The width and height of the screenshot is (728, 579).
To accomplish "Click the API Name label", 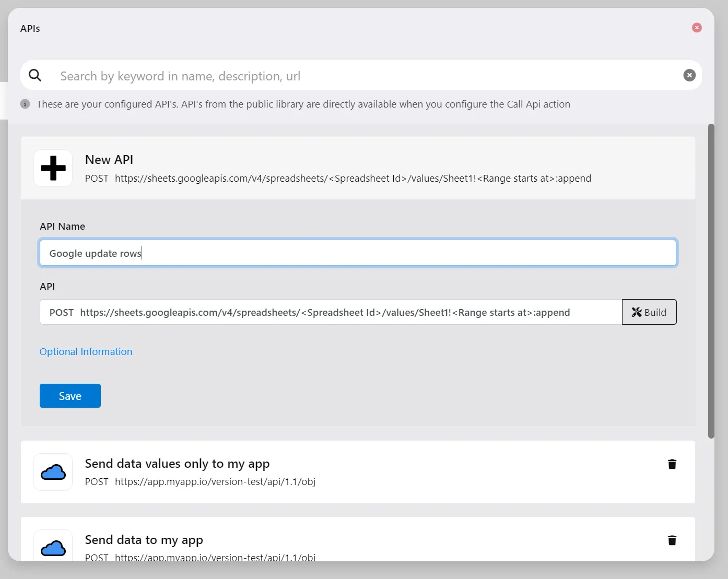I will click(62, 227).
